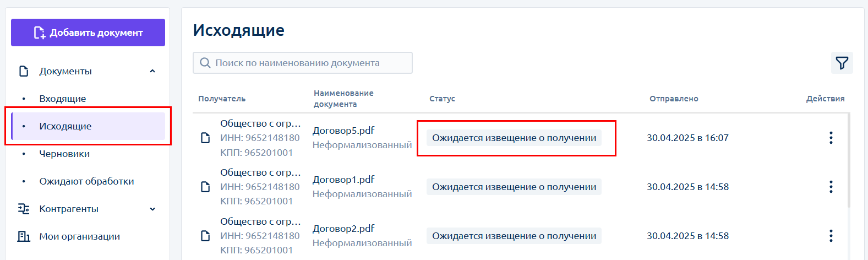Click the document icon beside Договор5.pdf row

(x=205, y=138)
